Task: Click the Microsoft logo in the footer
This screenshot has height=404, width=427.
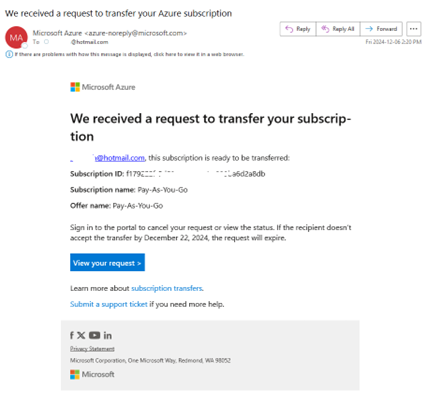Action: (92, 374)
